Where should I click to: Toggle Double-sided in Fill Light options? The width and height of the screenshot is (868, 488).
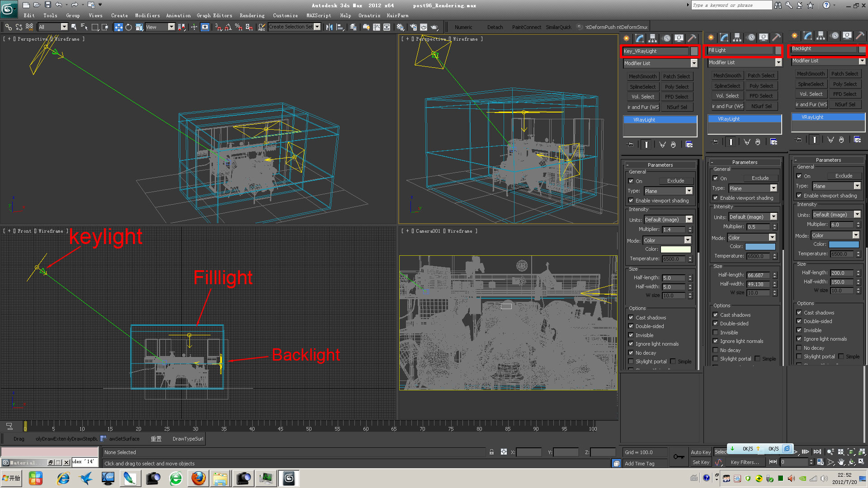point(715,324)
